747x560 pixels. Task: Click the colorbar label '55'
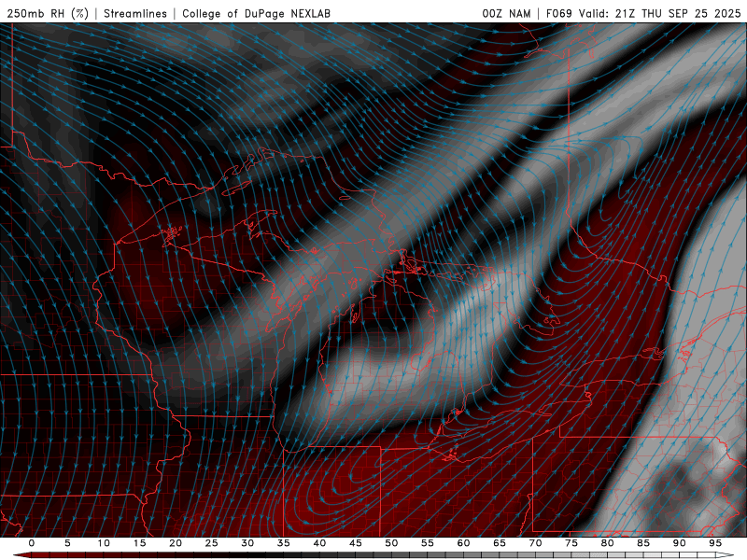click(x=428, y=543)
